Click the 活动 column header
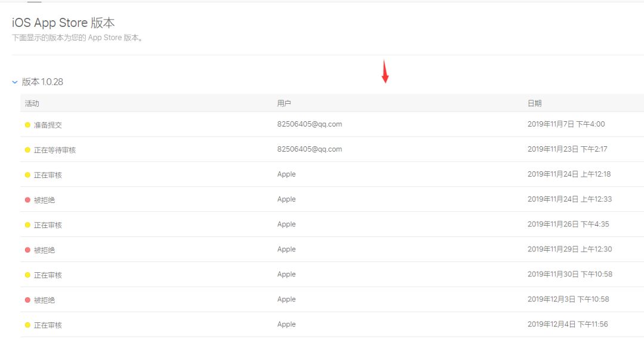 click(x=32, y=103)
